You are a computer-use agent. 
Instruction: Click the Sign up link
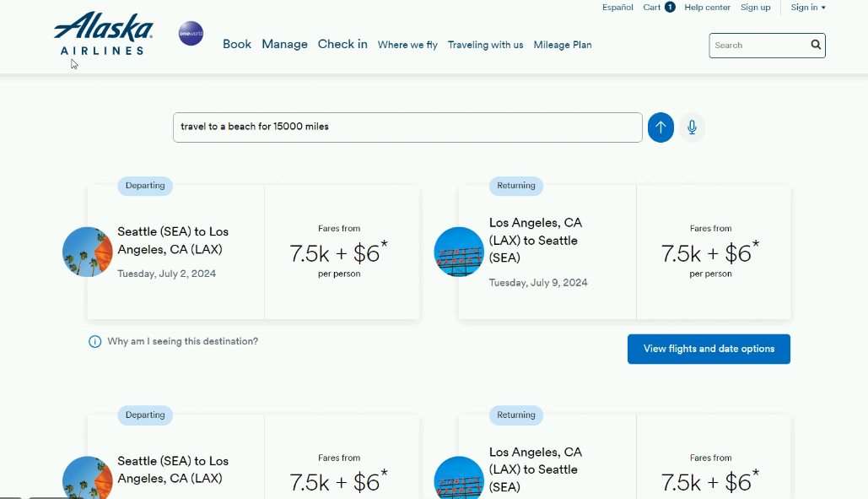point(756,8)
